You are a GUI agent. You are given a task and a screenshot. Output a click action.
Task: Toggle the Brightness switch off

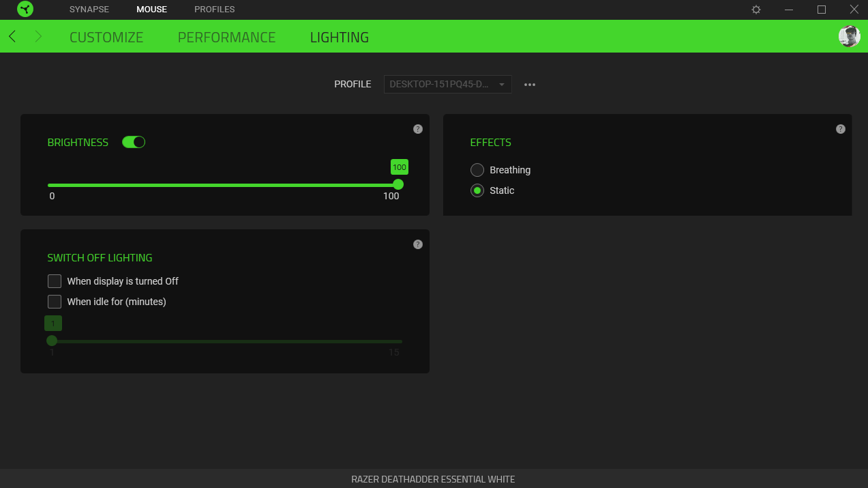[134, 142]
